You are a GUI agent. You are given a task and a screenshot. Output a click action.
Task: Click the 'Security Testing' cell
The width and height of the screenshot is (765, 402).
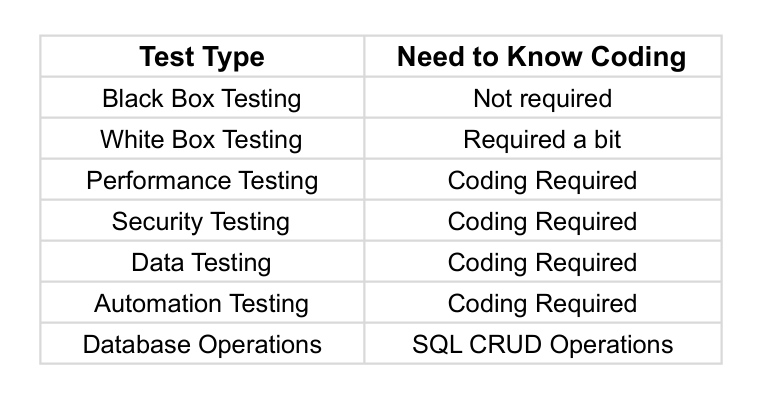[x=202, y=222]
